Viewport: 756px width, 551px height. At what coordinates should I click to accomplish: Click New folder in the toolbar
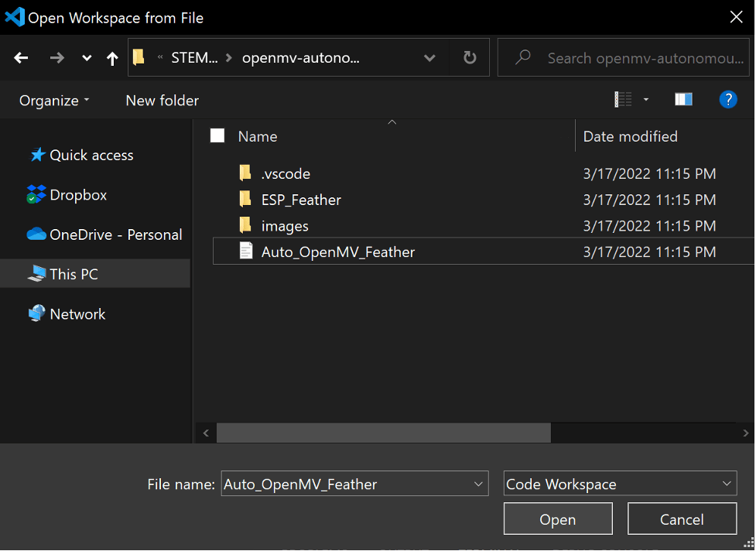[x=162, y=101]
